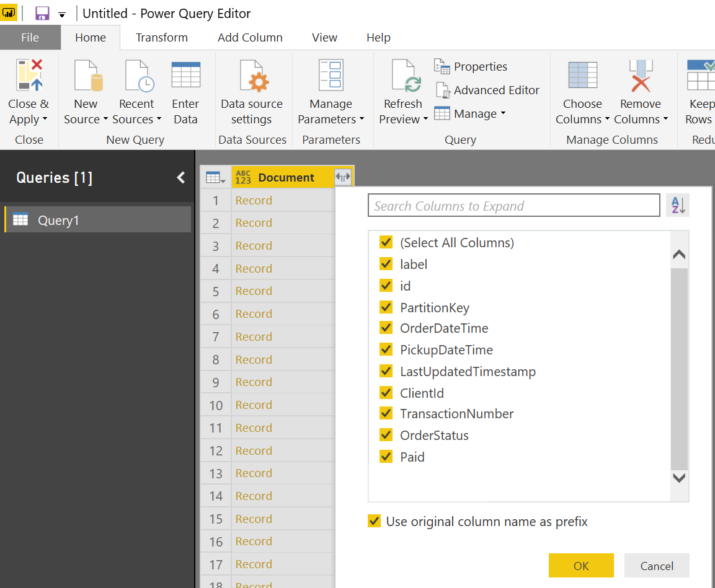The height and width of the screenshot is (588, 715).
Task: Expand the Manage dropdown arrow in Query group
Action: 503,113
